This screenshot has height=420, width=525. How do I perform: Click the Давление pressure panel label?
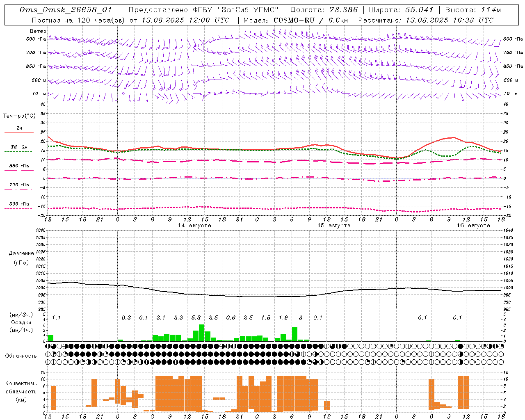coord(21,253)
